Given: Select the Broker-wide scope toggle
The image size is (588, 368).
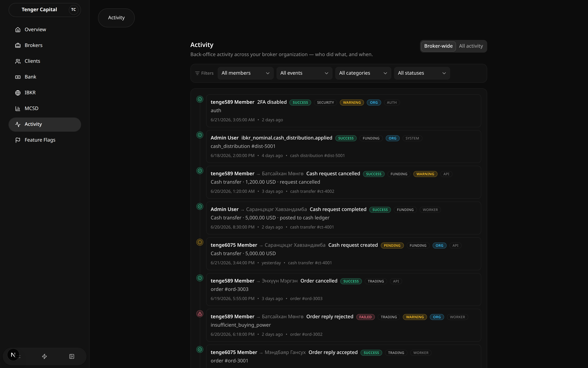Looking at the screenshot, I should (438, 46).
